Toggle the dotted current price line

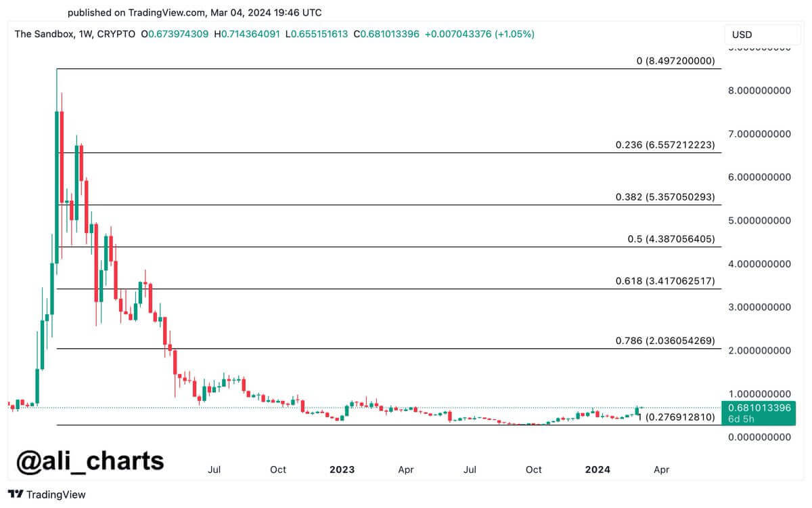coord(338,406)
